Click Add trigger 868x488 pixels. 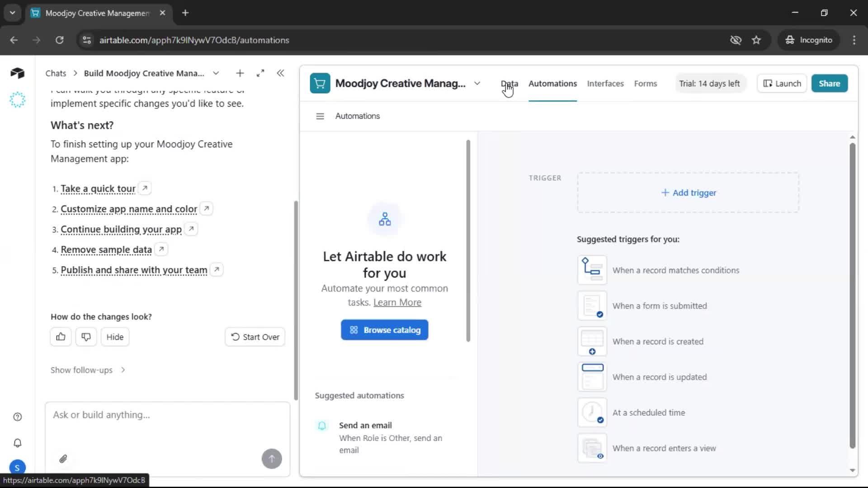[688, 193]
